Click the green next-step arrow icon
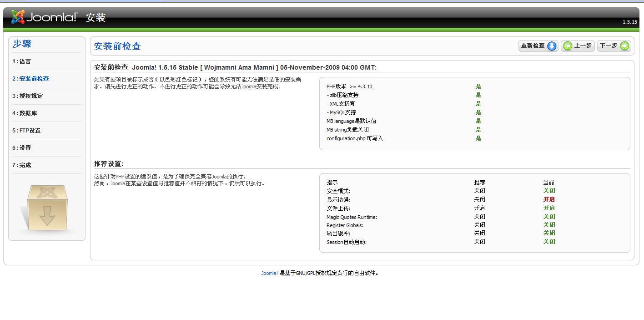 625,46
